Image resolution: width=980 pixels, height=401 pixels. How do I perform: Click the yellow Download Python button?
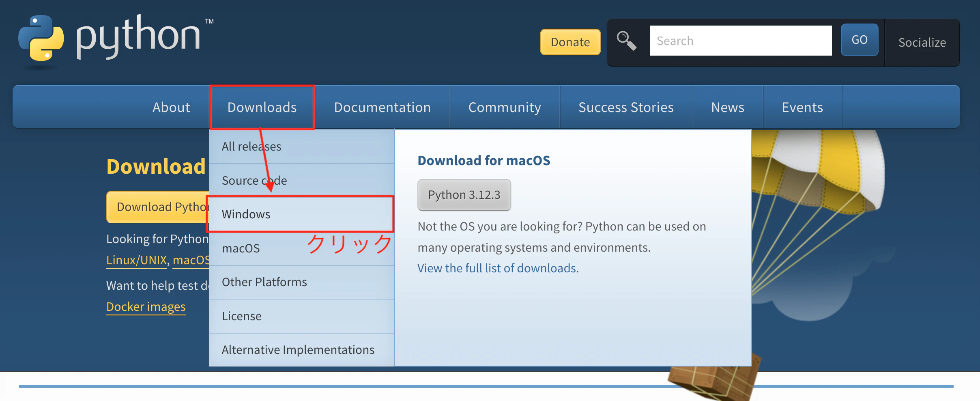pos(158,207)
